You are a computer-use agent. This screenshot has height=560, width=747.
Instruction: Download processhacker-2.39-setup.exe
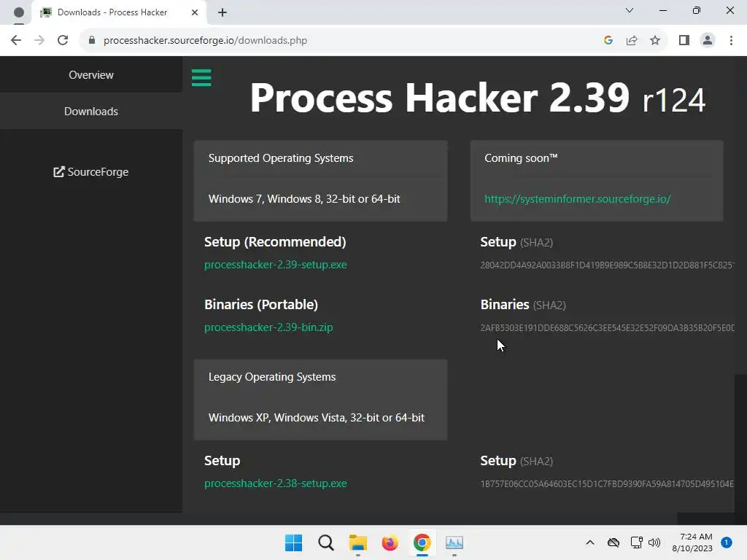click(x=275, y=265)
